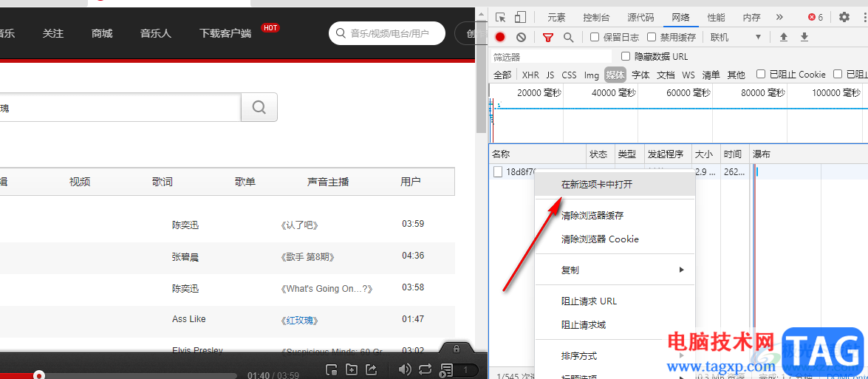
Task: Switch search results to 歌词 tab
Action: 163,182
